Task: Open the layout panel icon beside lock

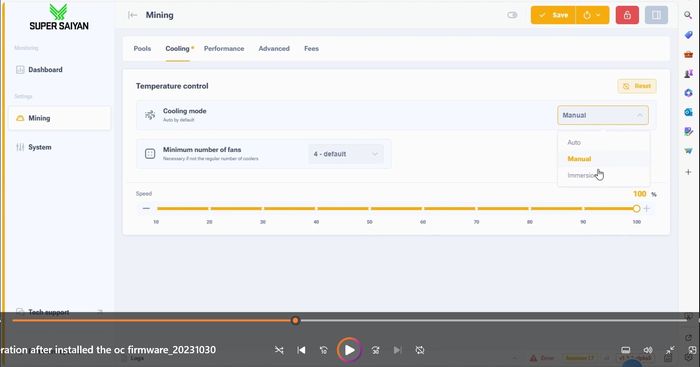Action: (x=656, y=15)
